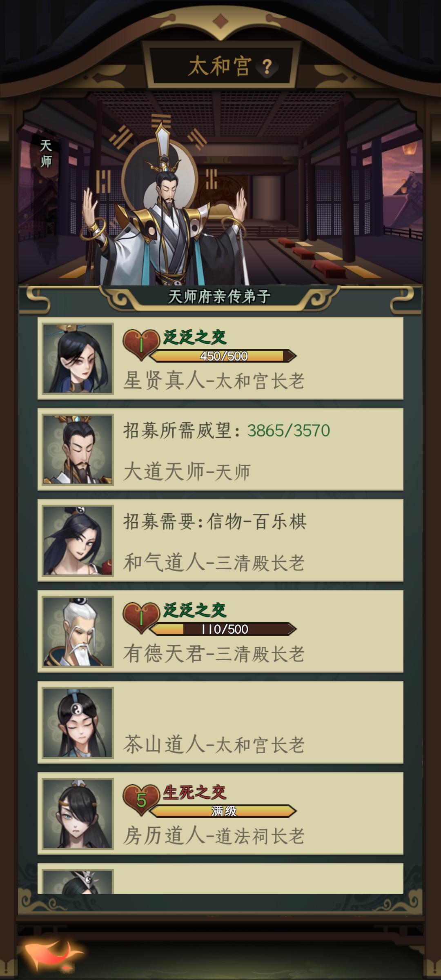
Task: Select the 大道天师-天师 recruit entry
Action: pyautogui.click(x=220, y=450)
